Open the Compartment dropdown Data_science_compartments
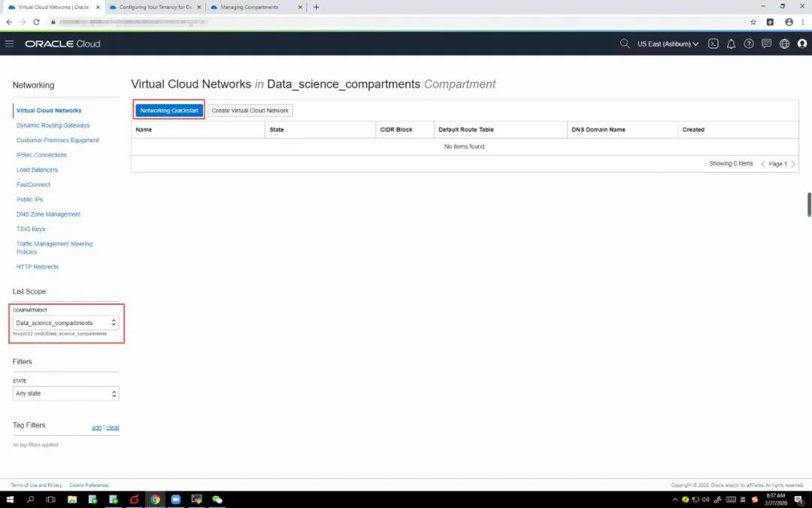Image resolution: width=812 pixels, height=508 pixels. point(65,322)
